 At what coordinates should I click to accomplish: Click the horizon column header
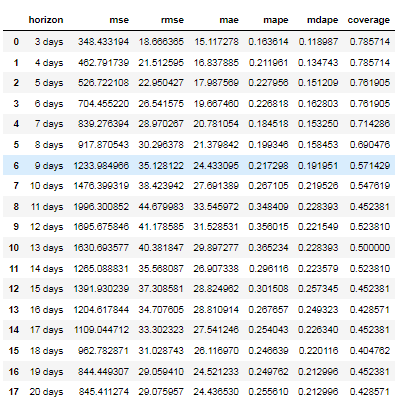(46, 20)
